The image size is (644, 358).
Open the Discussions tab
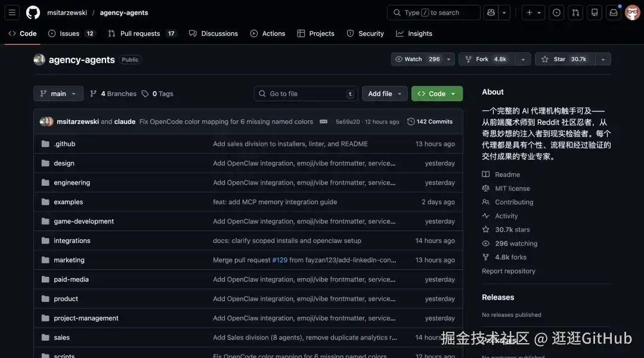[x=213, y=33]
